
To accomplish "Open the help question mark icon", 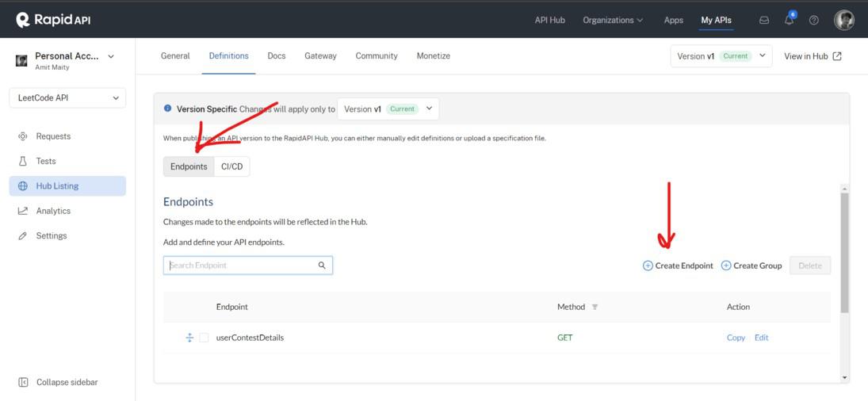I will [814, 20].
